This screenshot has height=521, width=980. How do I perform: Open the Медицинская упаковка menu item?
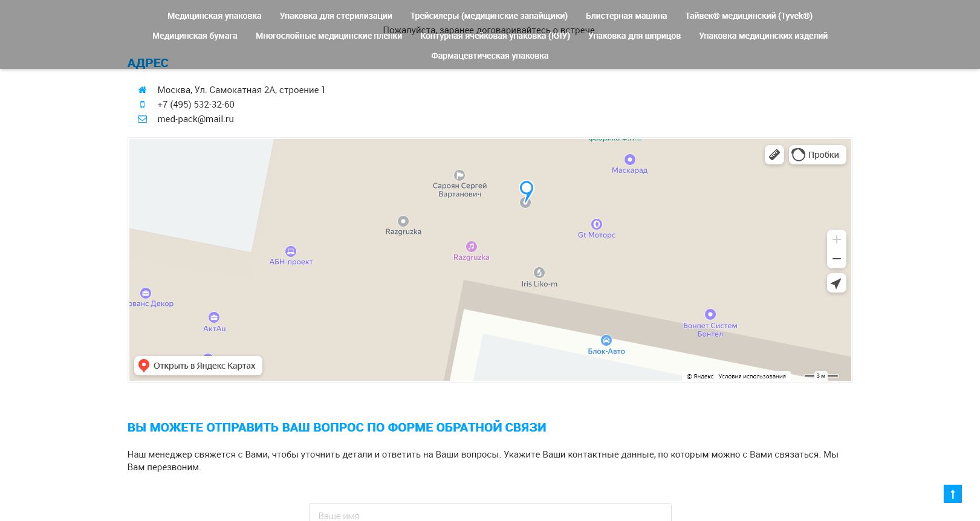tap(214, 16)
